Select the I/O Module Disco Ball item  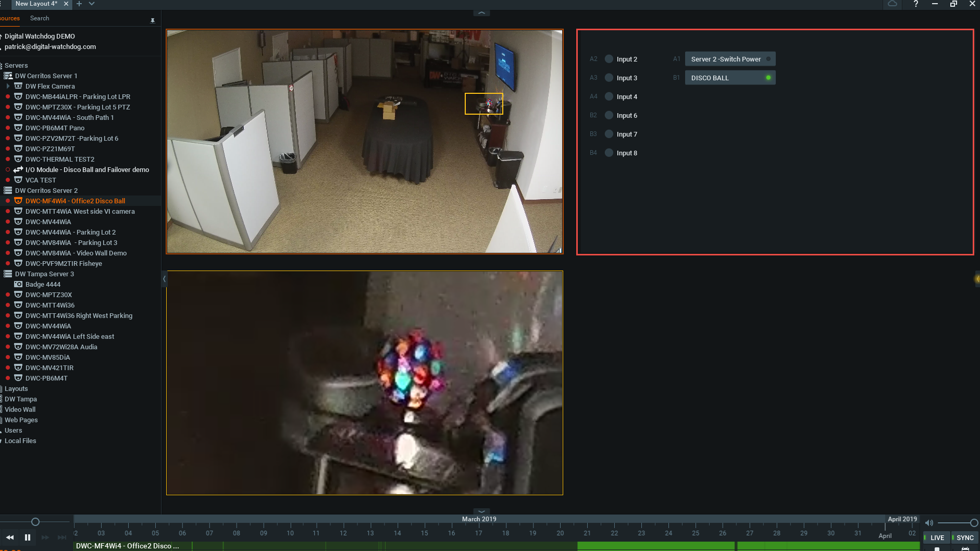point(87,169)
